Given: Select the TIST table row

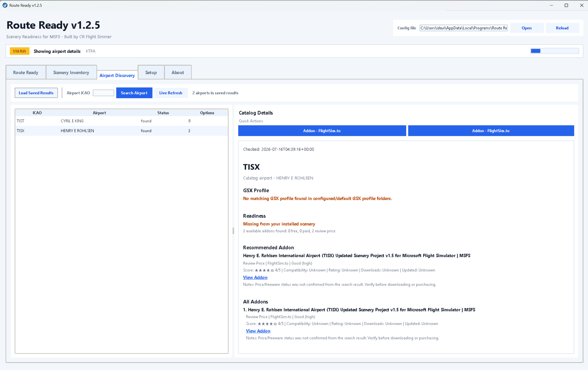Looking at the screenshot, I should [x=122, y=121].
